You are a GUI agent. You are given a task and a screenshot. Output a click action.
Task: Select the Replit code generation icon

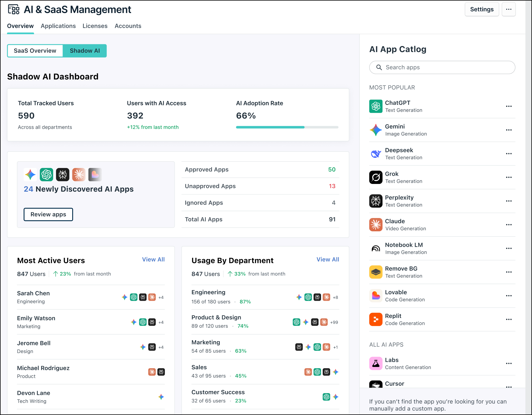pos(376,319)
